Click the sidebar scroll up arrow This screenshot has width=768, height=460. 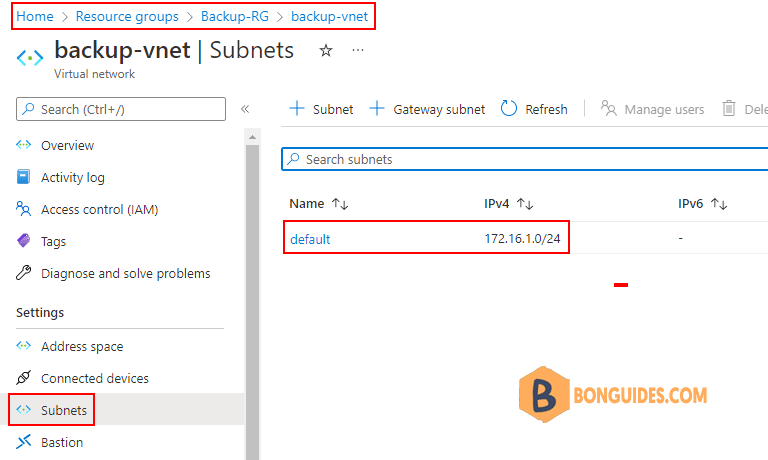(x=252, y=137)
